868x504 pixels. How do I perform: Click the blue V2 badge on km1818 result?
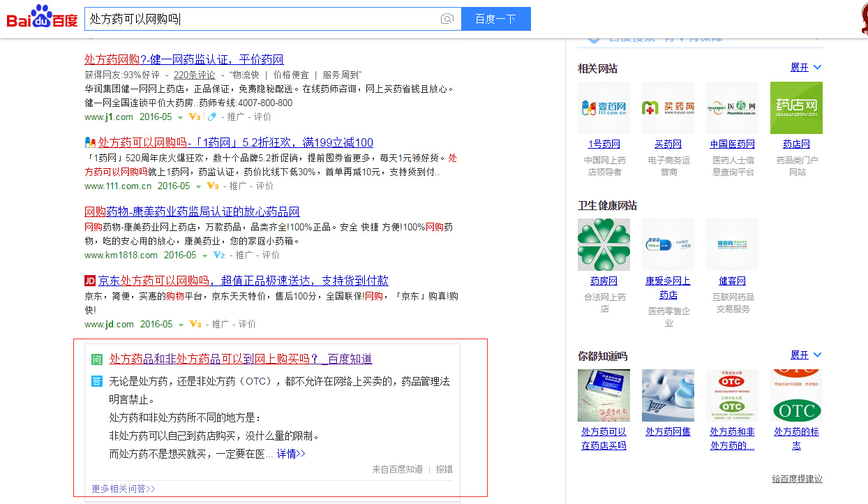click(x=218, y=255)
